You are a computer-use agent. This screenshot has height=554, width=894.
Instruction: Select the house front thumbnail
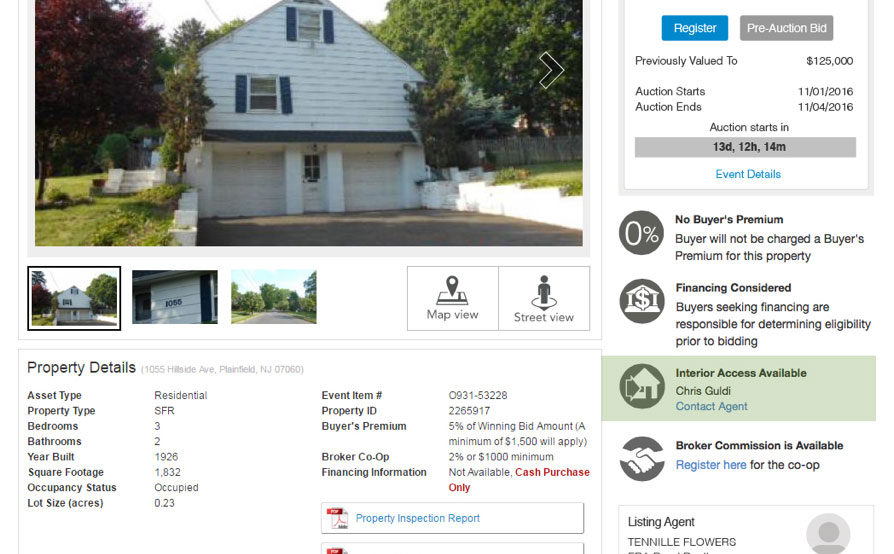[x=74, y=298]
